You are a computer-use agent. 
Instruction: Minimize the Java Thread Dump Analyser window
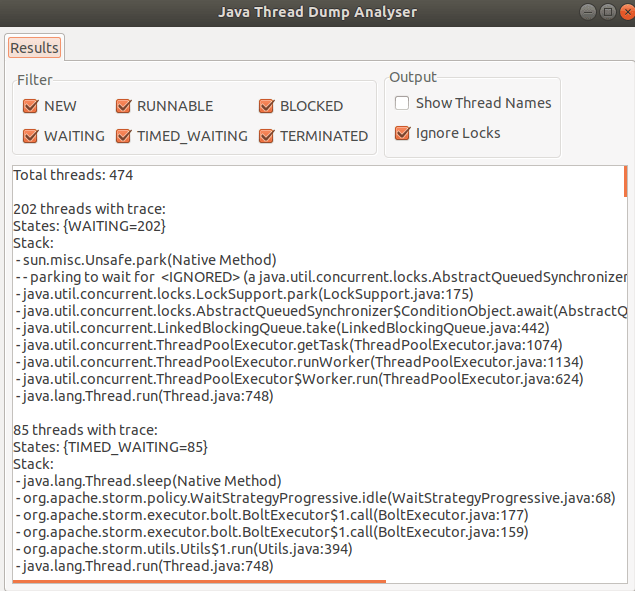pos(587,11)
